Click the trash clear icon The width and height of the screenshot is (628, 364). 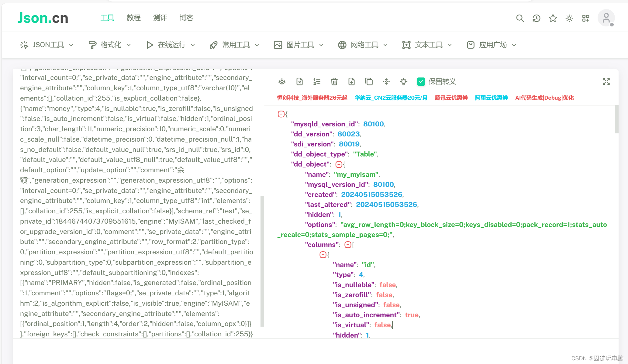(334, 81)
